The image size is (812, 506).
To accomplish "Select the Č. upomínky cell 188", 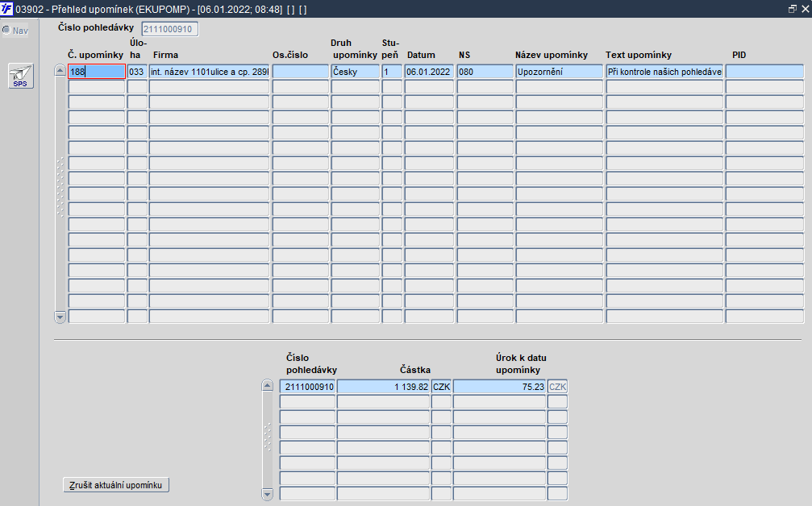I will tap(97, 72).
